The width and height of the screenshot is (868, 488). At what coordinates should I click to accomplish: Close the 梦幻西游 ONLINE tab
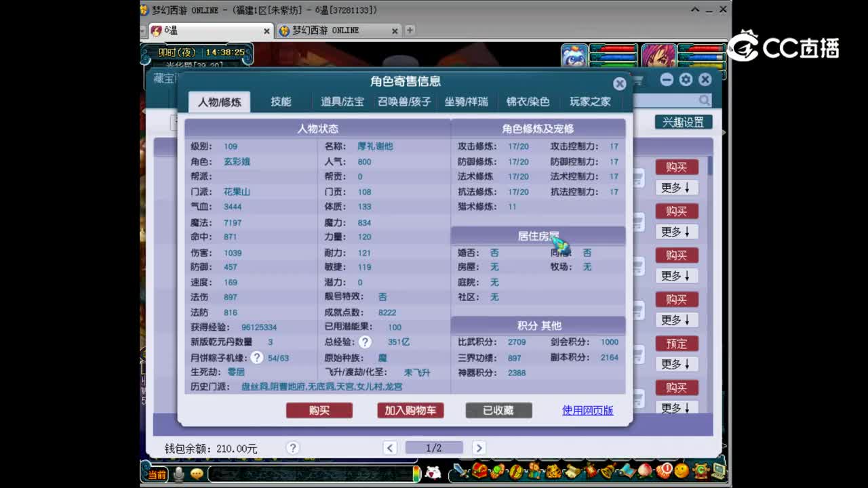click(x=395, y=31)
